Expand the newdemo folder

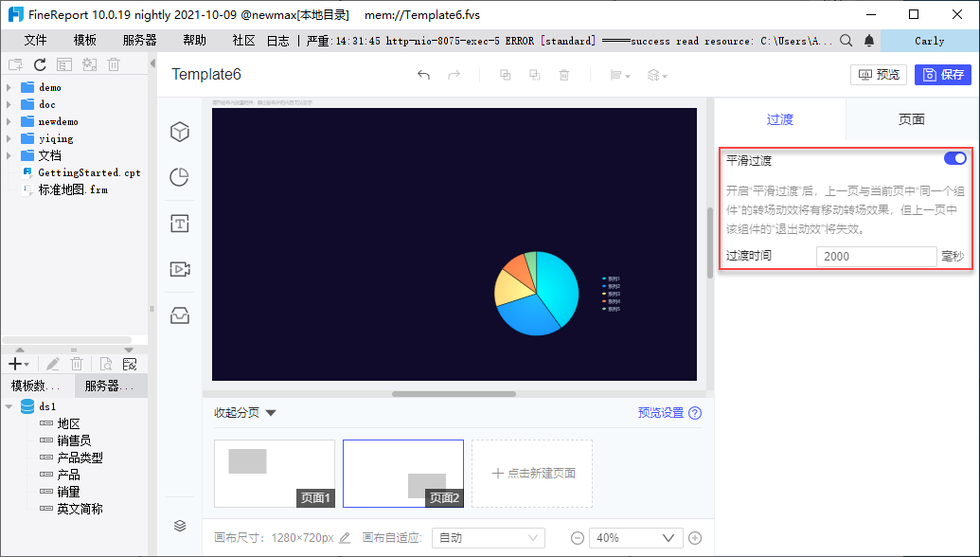(x=9, y=121)
